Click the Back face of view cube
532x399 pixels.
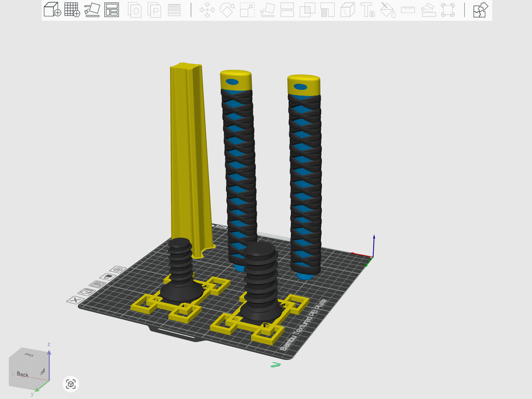23,374
